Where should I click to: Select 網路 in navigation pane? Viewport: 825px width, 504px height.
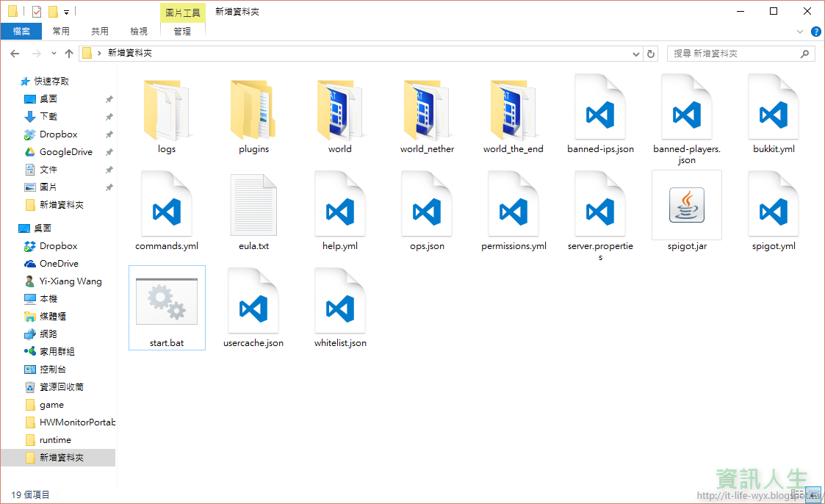click(x=48, y=334)
